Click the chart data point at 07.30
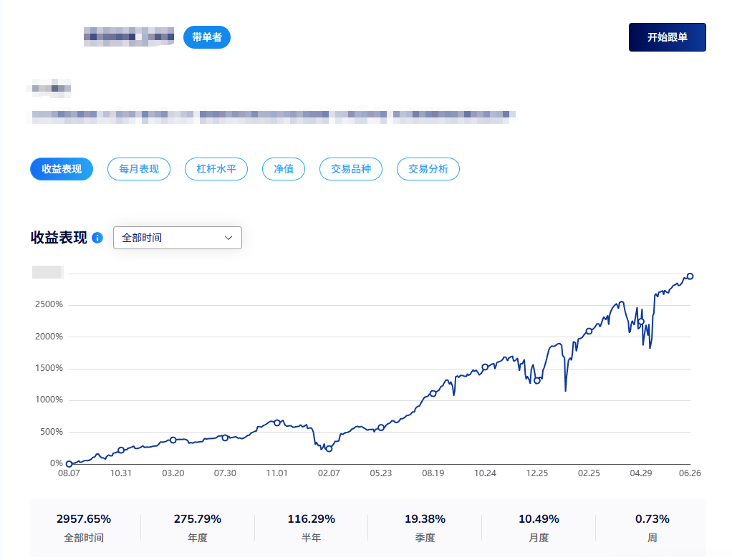Screen dimensions: 732x560 (225, 438)
